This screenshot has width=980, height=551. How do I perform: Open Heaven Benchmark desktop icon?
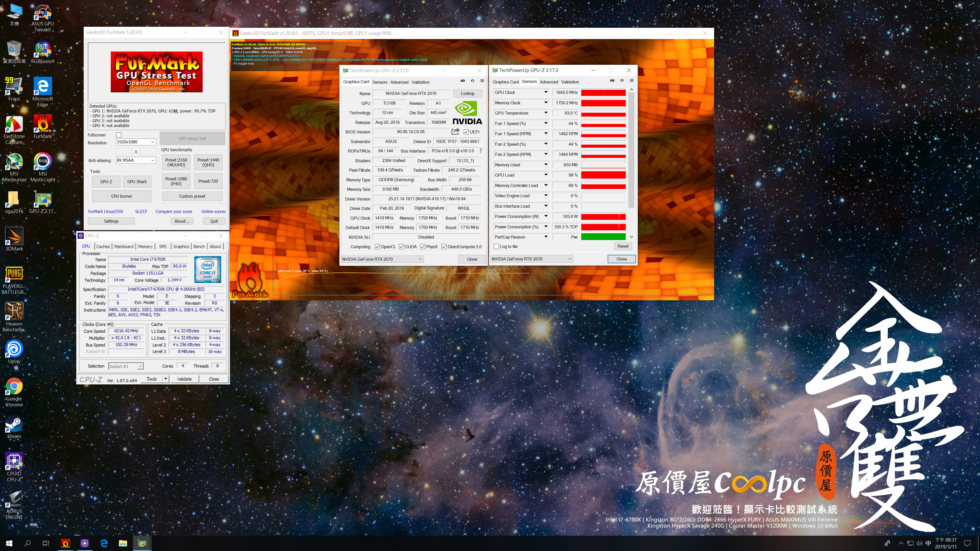[14, 317]
